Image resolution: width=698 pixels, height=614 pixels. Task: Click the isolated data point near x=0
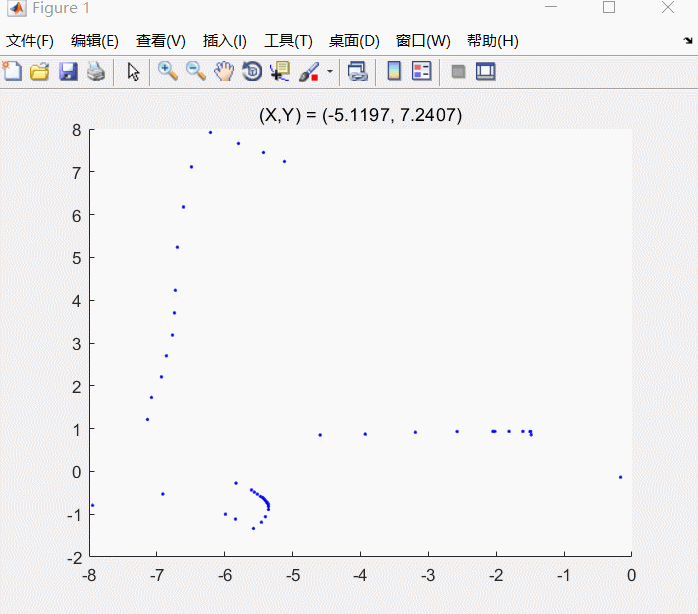(x=620, y=477)
